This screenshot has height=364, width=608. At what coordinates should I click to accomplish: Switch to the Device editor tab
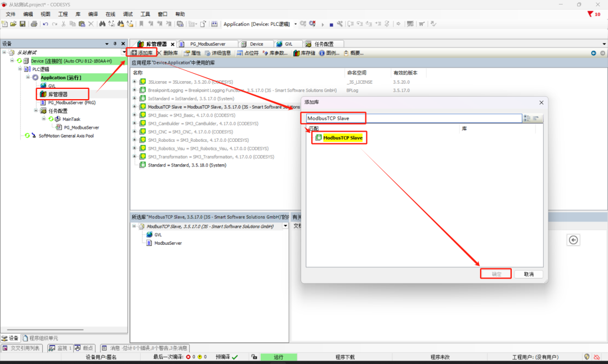tap(256, 44)
